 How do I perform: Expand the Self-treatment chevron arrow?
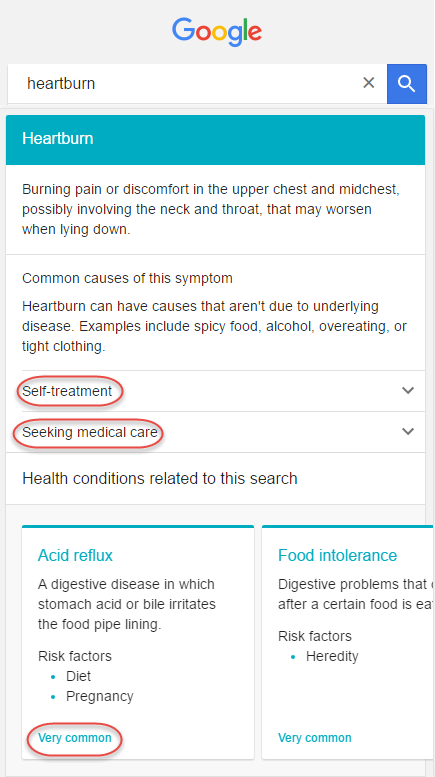coord(408,390)
